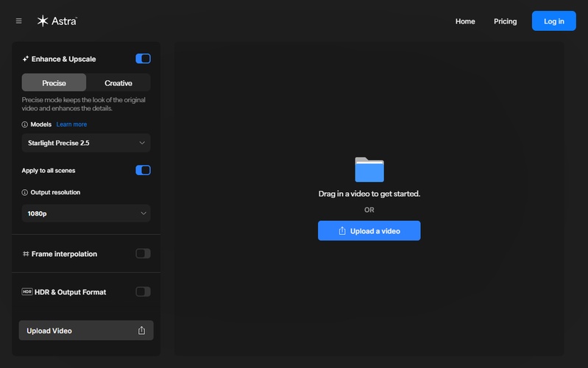Click the Precise mode description text
The image size is (588, 368).
click(84, 105)
